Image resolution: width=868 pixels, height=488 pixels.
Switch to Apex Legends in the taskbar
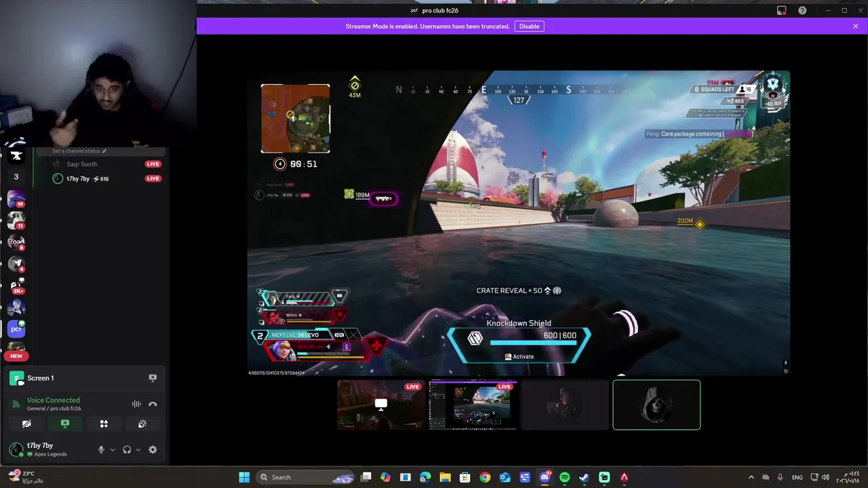(624, 477)
